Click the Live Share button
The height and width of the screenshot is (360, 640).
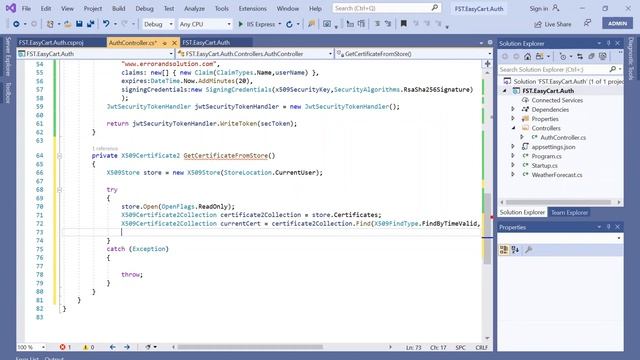(553, 24)
